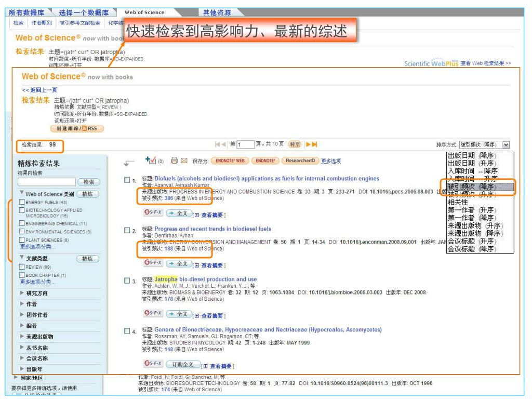Save to ENDNOTE WEB button
The image size is (532, 399).
230,161
